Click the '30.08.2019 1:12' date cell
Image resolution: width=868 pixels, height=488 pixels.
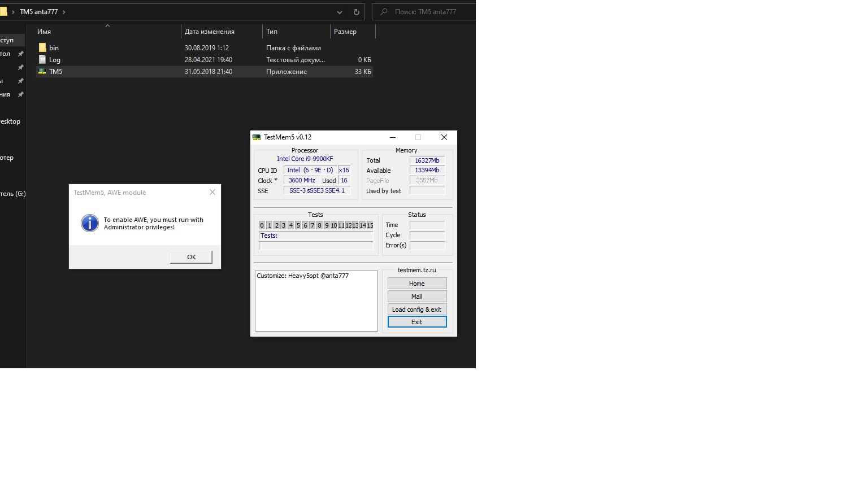(207, 48)
